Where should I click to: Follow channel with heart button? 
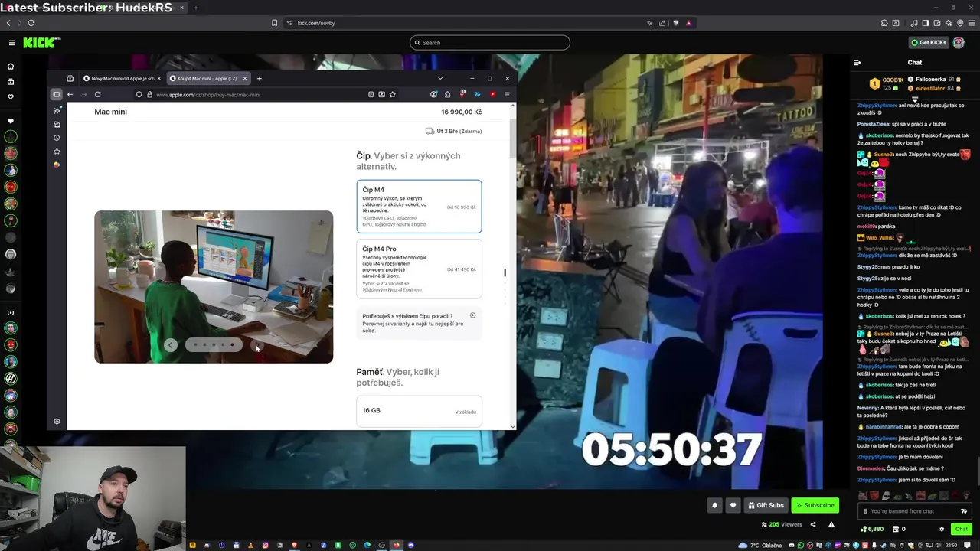tap(733, 505)
